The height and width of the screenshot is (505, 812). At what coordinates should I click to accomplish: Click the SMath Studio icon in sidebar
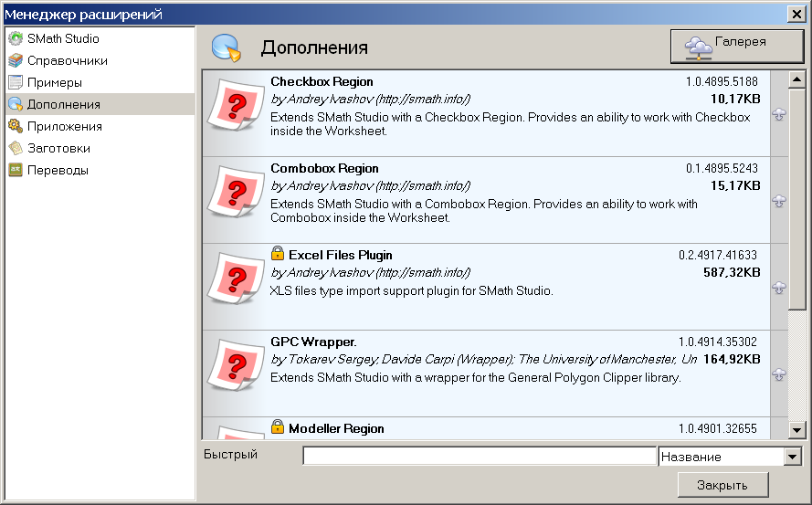coord(15,39)
